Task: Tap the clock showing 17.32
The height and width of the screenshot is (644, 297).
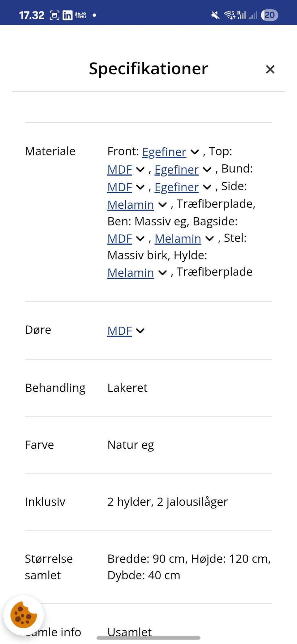Action: (32, 15)
